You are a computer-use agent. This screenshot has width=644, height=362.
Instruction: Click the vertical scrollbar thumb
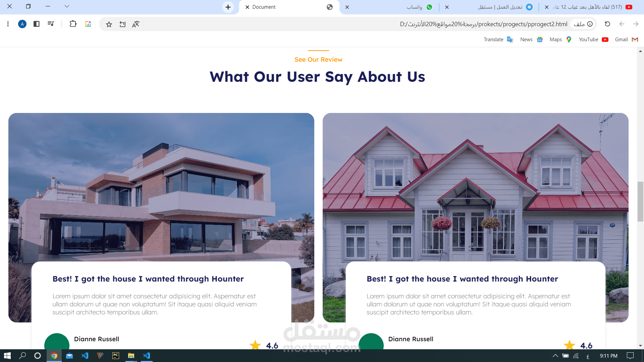coord(640,201)
